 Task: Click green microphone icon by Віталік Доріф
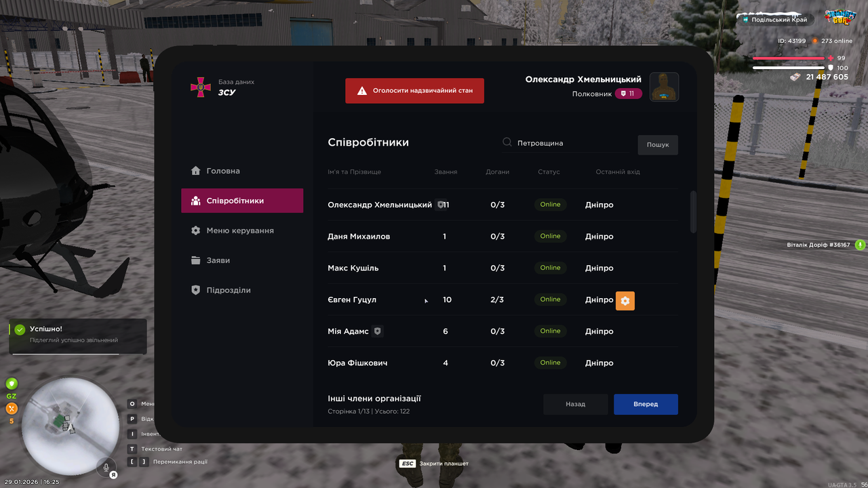coord(860,245)
